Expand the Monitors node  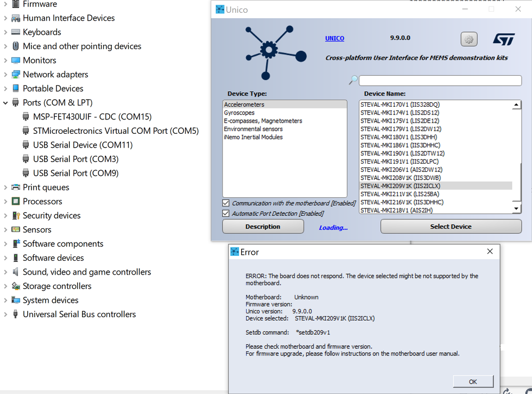pos(5,60)
